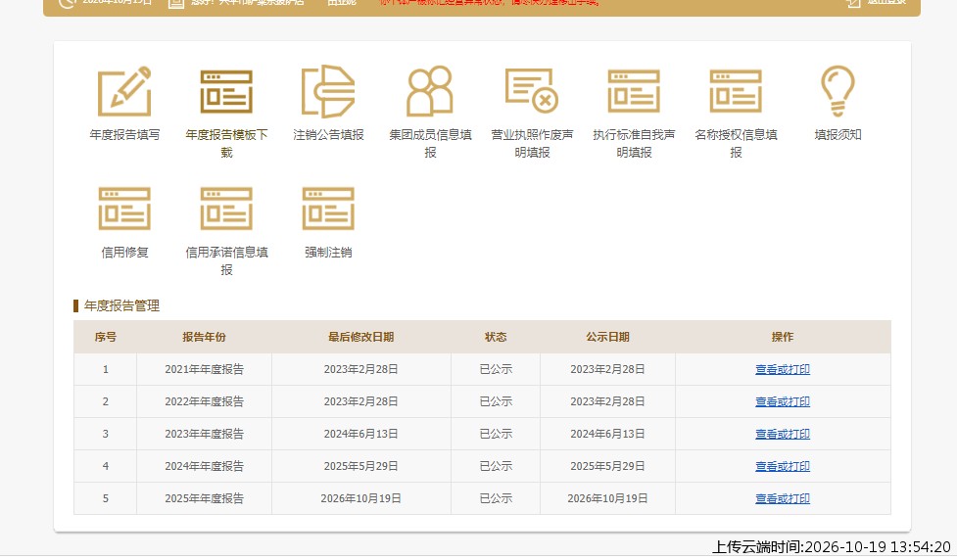The image size is (957, 560).
Task: Click the 序号 column header
Action: click(106, 337)
